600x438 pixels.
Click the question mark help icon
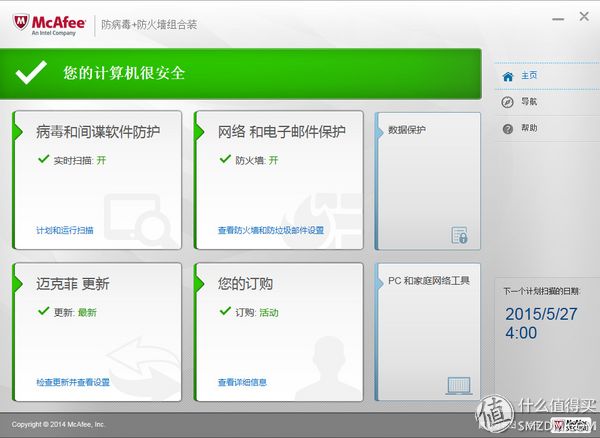pyautogui.click(x=507, y=129)
